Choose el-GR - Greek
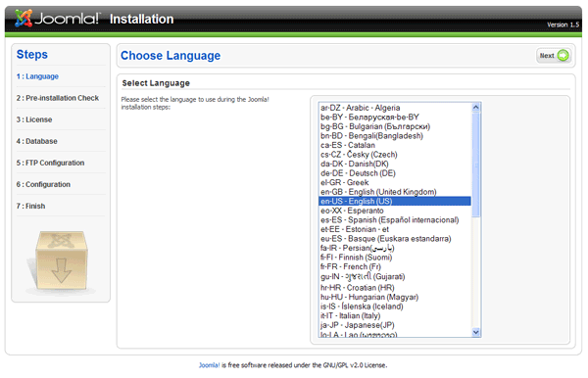588x378 pixels. pyautogui.click(x=395, y=183)
